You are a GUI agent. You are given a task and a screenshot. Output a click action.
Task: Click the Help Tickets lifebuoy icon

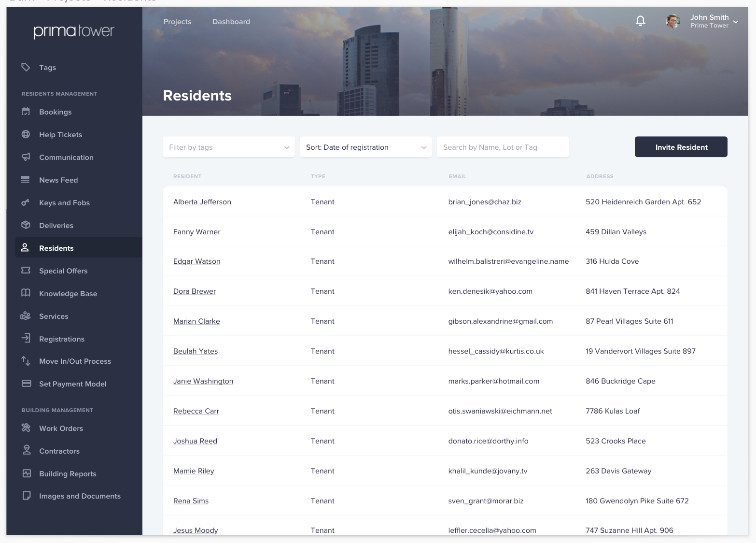pos(26,134)
